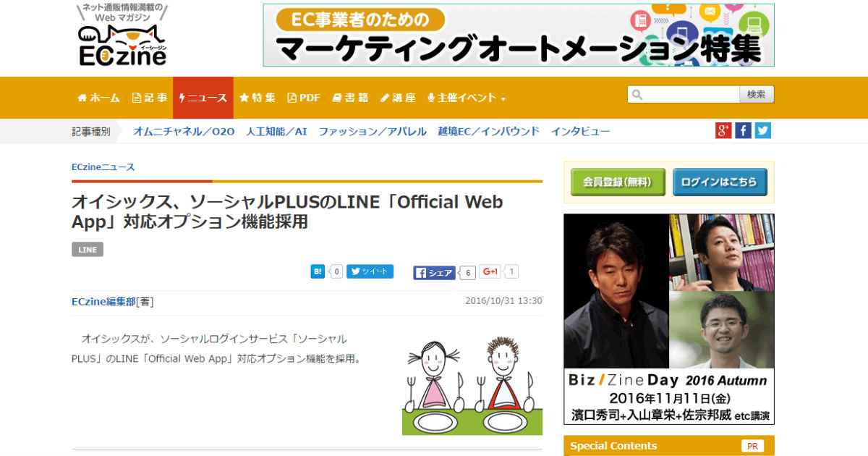The width and height of the screenshot is (868, 456).
Task: Open the PDF menu item
Action: (x=304, y=98)
